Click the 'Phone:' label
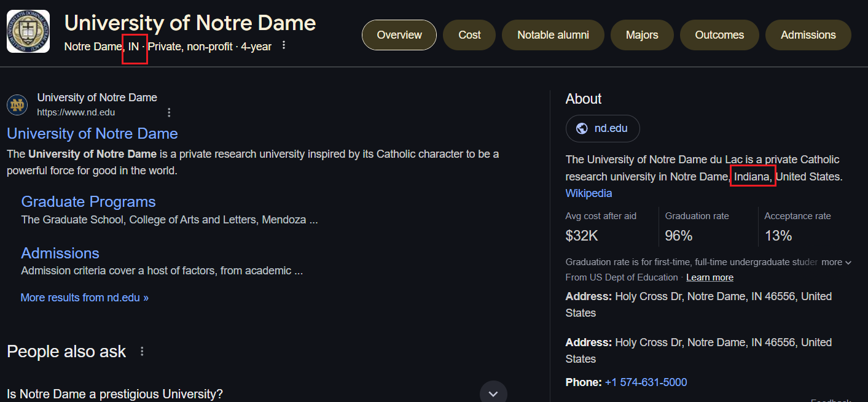This screenshot has width=868, height=402. tap(584, 382)
